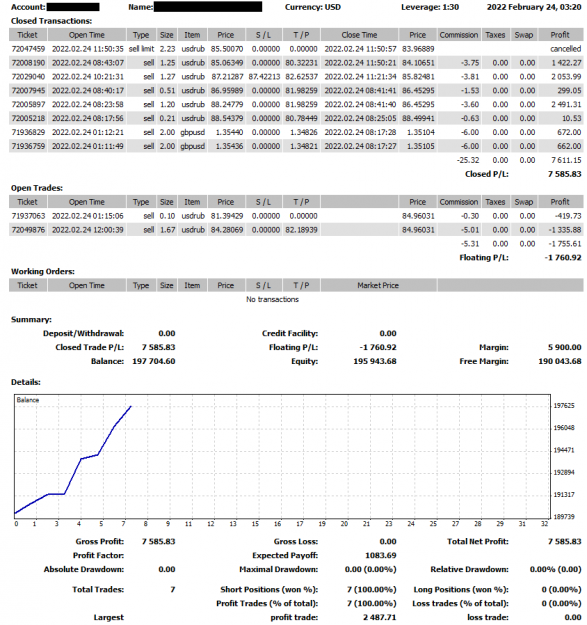Select report date '2022 February 24, 03:20'

pyautogui.click(x=534, y=7)
